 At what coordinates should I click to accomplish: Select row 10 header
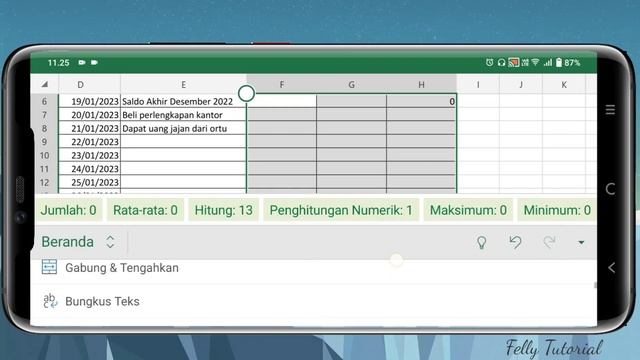click(44, 155)
